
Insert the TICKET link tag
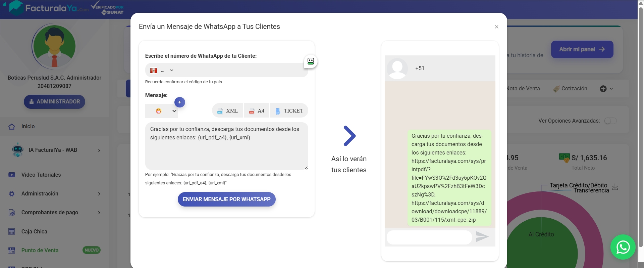pyautogui.click(x=289, y=110)
